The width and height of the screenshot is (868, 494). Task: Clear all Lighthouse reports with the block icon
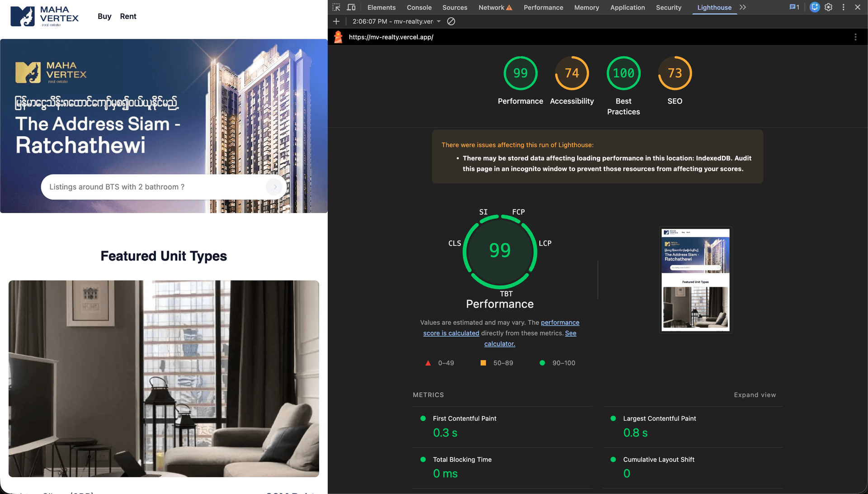click(x=451, y=21)
